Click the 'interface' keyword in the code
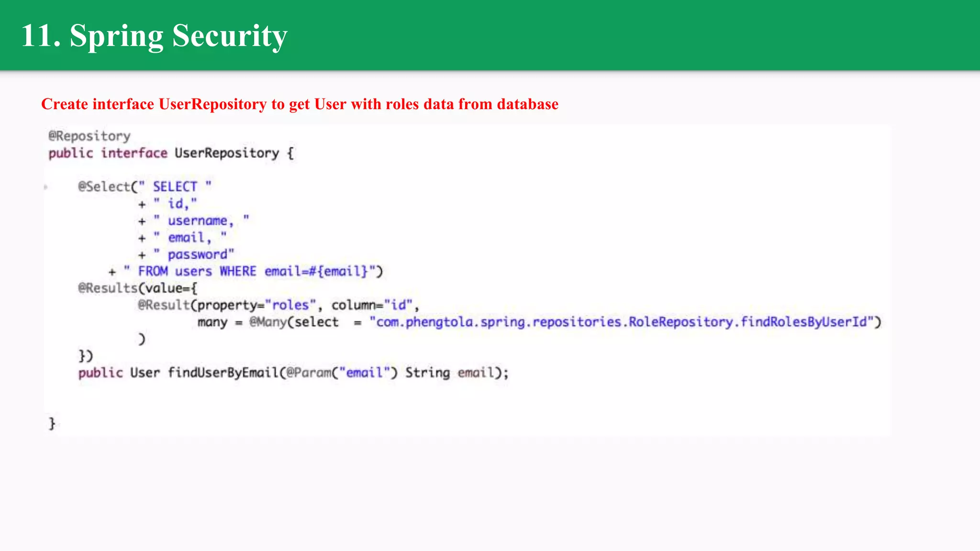The image size is (980, 551). pos(134,154)
